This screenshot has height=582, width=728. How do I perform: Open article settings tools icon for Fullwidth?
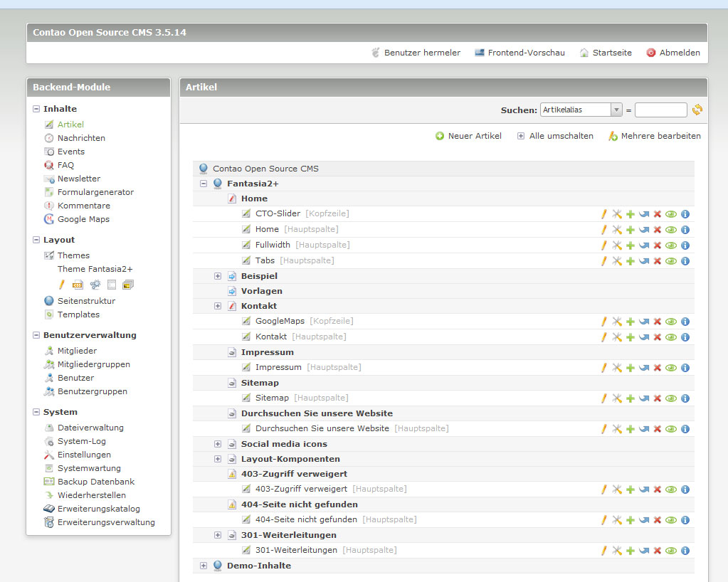617,245
